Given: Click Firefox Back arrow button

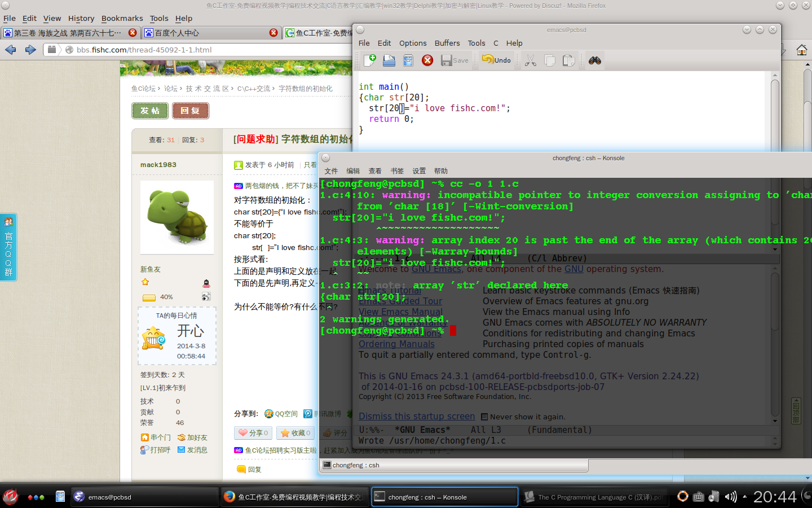Looking at the screenshot, I should (x=11, y=50).
